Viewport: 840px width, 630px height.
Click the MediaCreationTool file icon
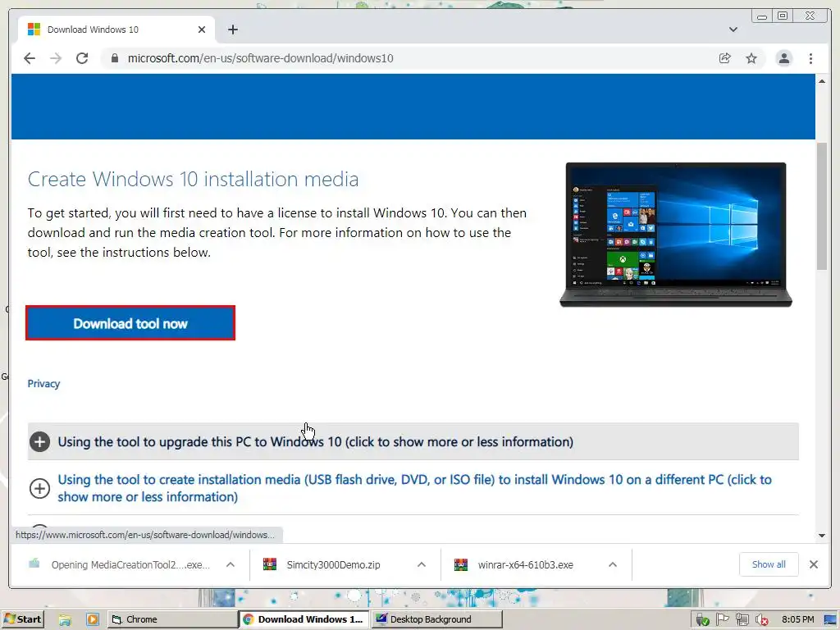pyautogui.click(x=34, y=563)
